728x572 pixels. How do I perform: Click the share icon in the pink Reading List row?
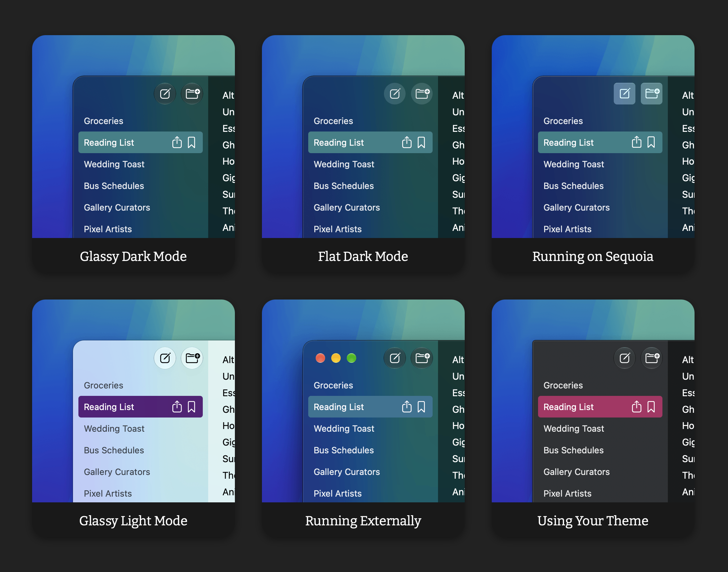[636, 407]
